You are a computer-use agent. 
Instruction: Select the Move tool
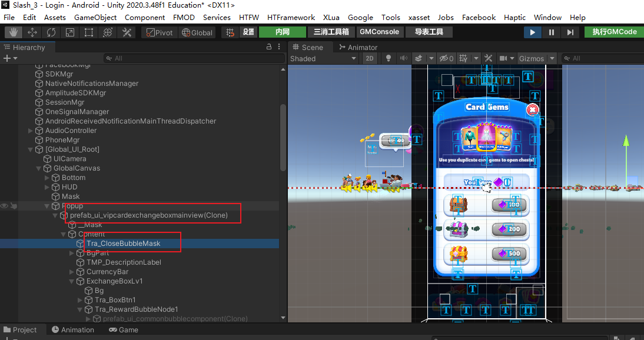click(x=32, y=32)
